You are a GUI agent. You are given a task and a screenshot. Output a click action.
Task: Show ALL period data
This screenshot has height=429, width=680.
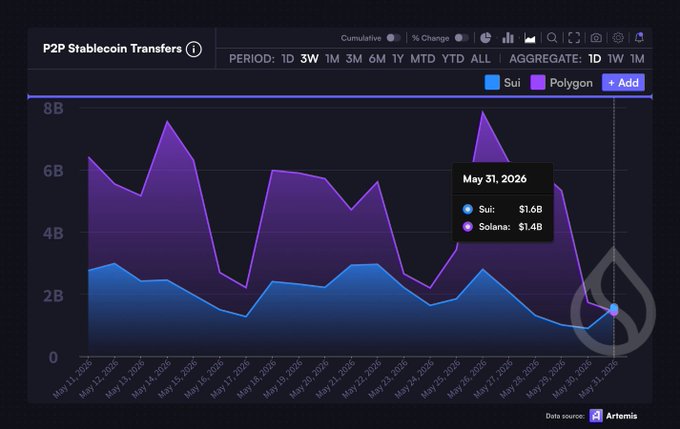coord(481,59)
